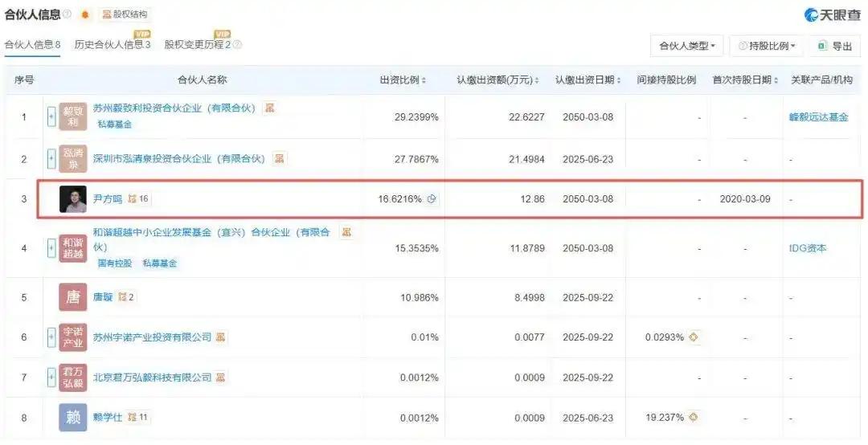Click the 唐 avatar thumbnail

[73, 297]
